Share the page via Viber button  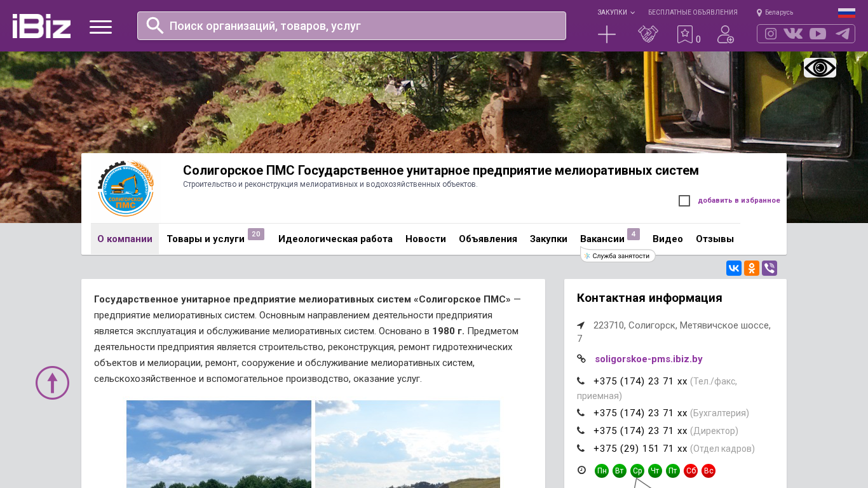[770, 268]
